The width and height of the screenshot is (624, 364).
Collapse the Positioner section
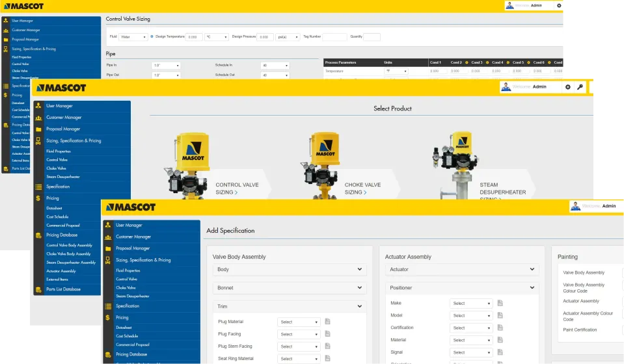pos(462,288)
